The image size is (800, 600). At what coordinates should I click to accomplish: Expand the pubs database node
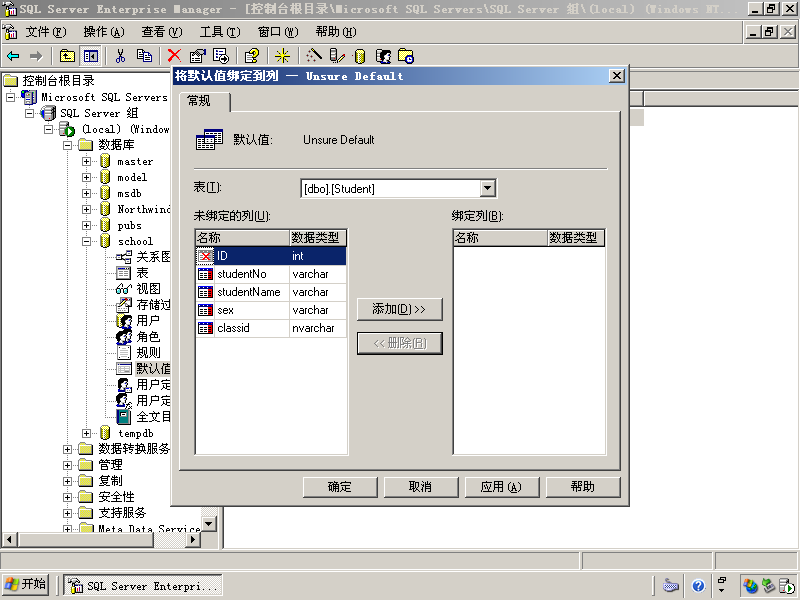coord(87,226)
